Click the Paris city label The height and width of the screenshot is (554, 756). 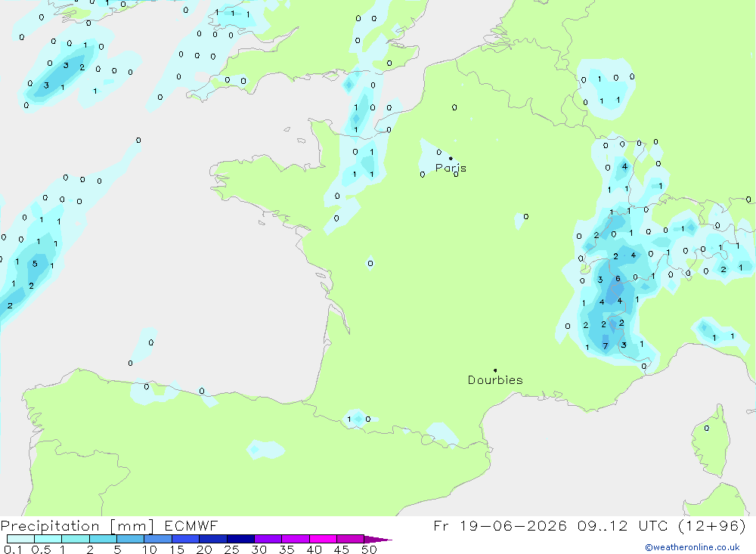click(x=451, y=168)
